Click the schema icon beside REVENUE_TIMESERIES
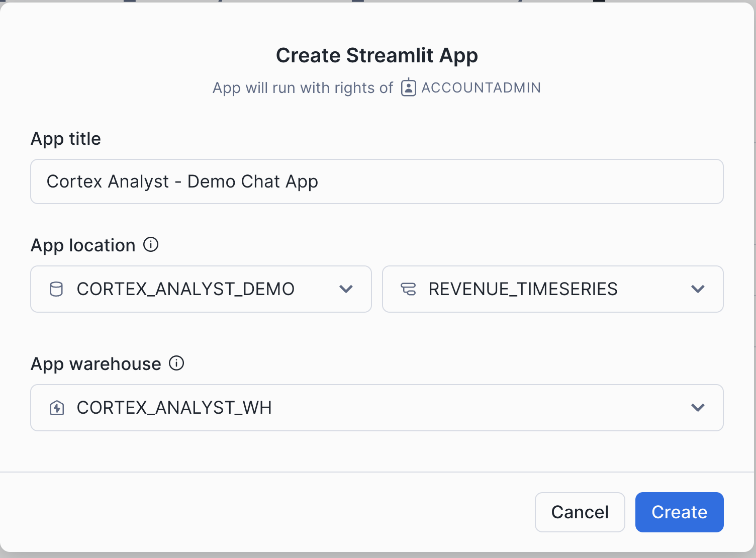The width and height of the screenshot is (756, 558). coord(409,289)
